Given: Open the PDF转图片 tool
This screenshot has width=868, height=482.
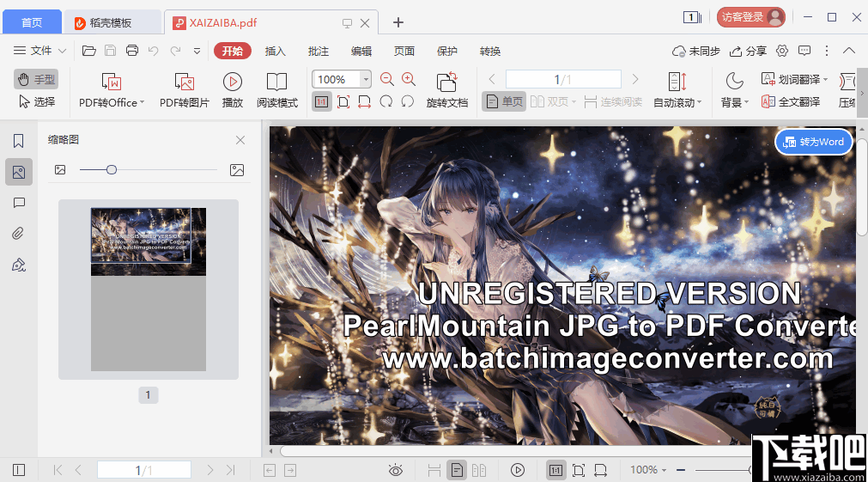Looking at the screenshot, I should 185,90.
